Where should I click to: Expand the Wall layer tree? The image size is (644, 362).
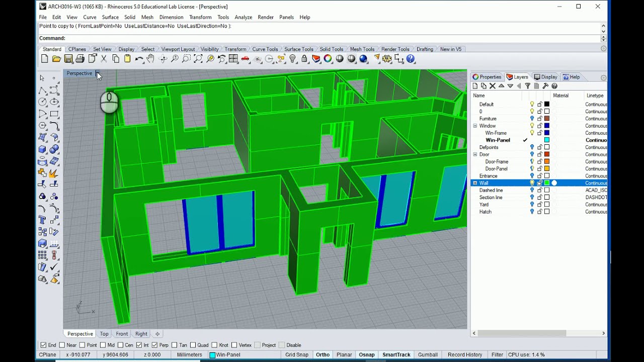point(475,183)
